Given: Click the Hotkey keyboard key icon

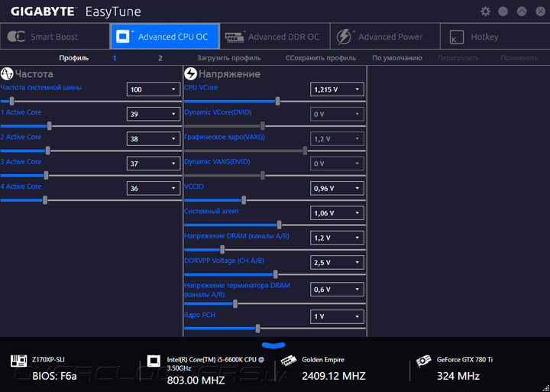Looking at the screenshot, I should 456,37.
